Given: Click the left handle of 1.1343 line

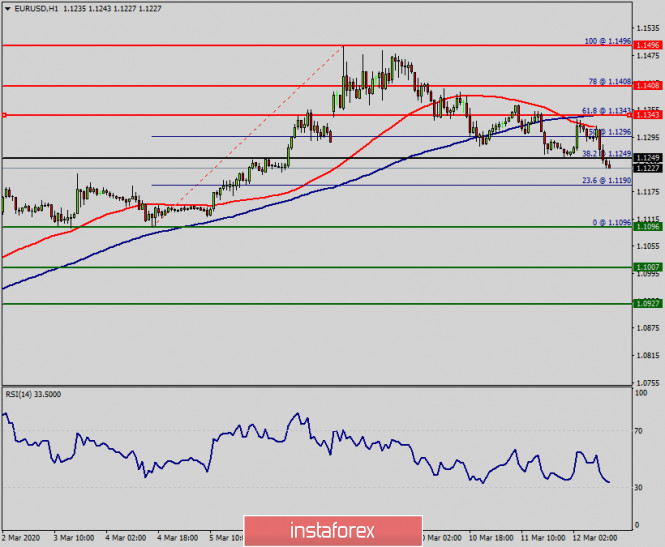Looking at the screenshot, I should point(4,115).
